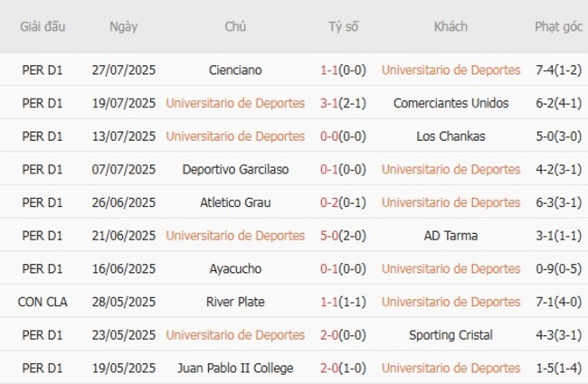The height and width of the screenshot is (384, 588).
Task: Click Universitario de Deportes in the 27/07/2025 row
Action: coord(450,70)
